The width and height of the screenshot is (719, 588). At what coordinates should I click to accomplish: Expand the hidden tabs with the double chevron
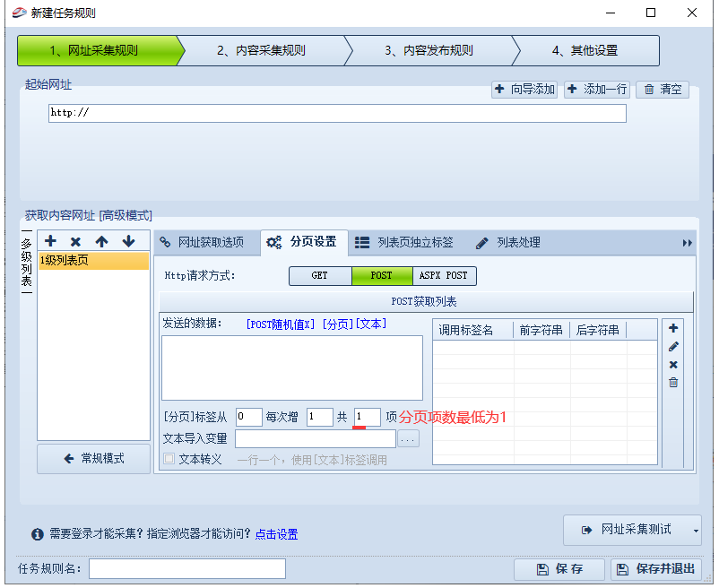click(688, 242)
